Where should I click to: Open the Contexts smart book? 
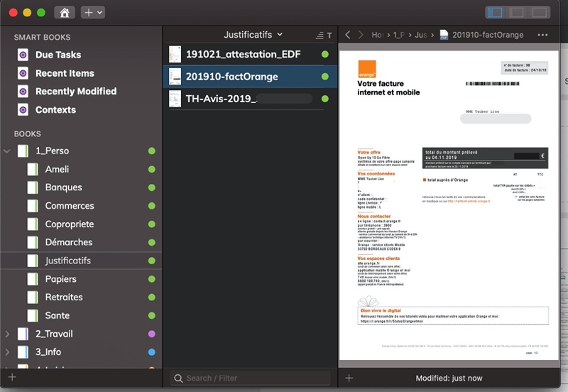55,110
